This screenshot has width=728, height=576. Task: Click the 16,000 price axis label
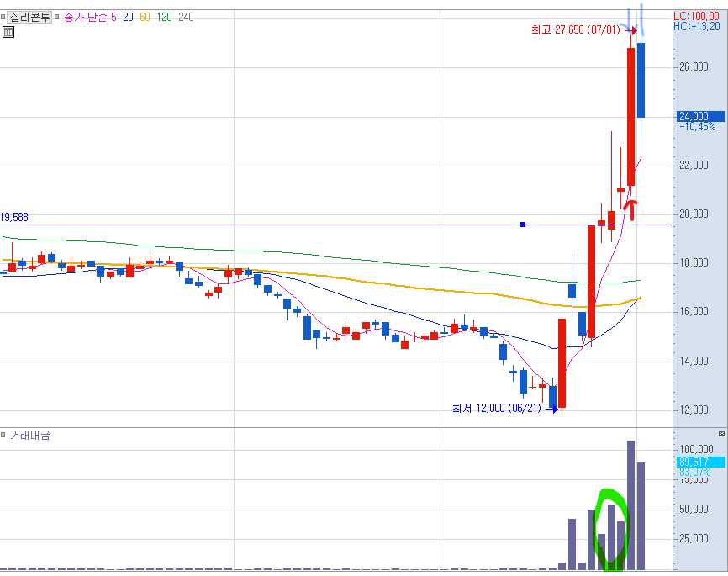tap(694, 312)
